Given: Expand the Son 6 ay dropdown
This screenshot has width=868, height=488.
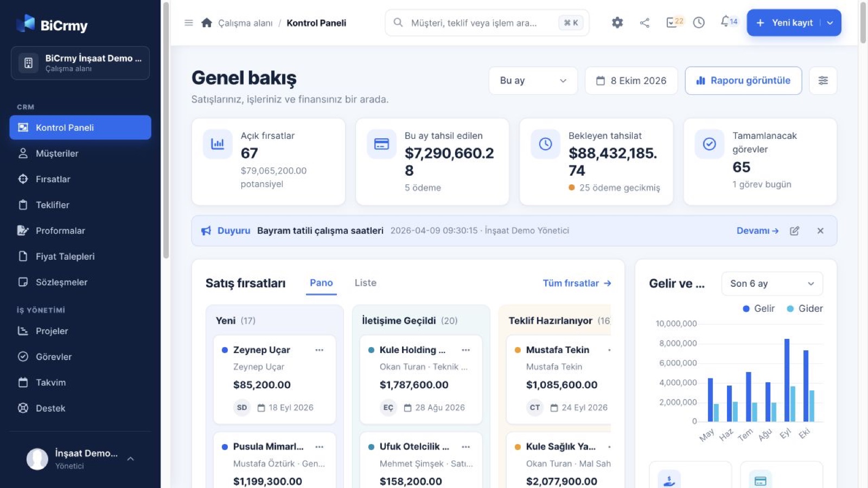Looking at the screenshot, I should [x=772, y=284].
